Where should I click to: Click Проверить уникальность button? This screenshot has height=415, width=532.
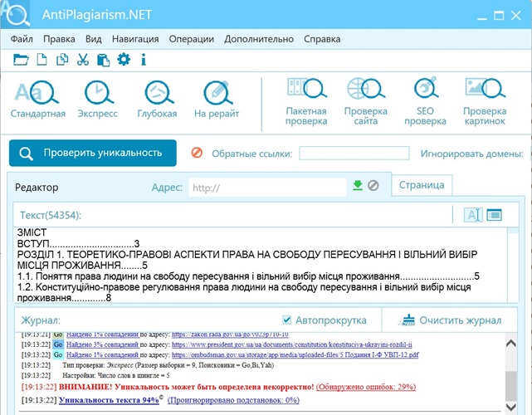coord(93,153)
